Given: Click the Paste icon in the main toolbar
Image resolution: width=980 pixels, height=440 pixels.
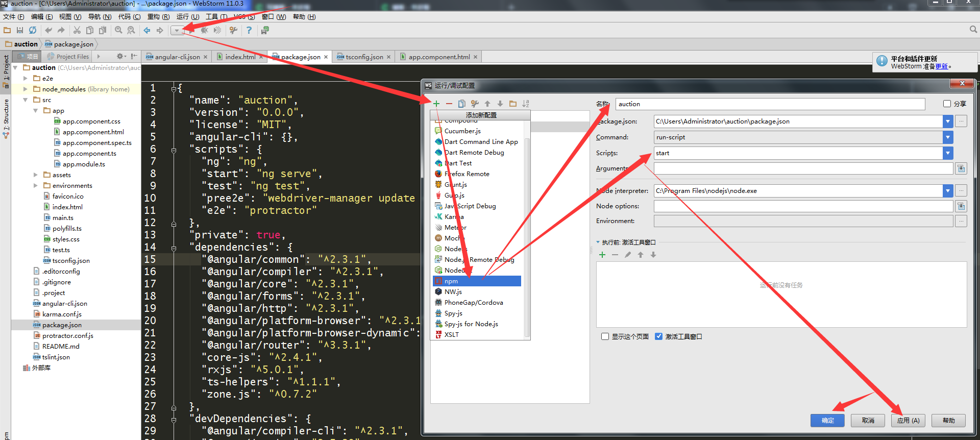Looking at the screenshot, I should [x=103, y=30].
